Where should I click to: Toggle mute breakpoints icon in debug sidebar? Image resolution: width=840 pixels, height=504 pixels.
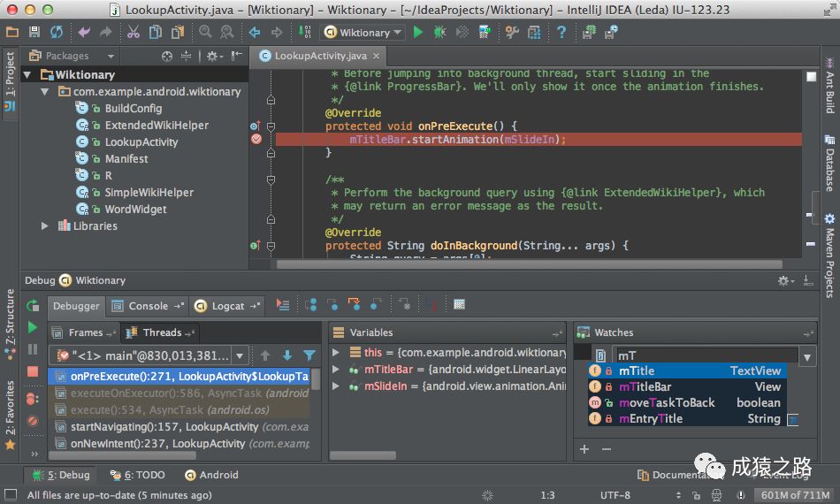pos(32,421)
